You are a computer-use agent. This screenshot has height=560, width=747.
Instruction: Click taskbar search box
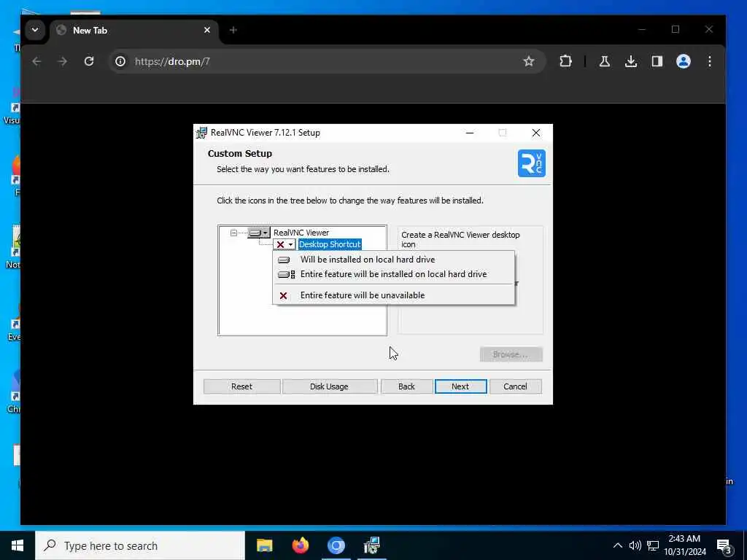[x=140, y=545]
